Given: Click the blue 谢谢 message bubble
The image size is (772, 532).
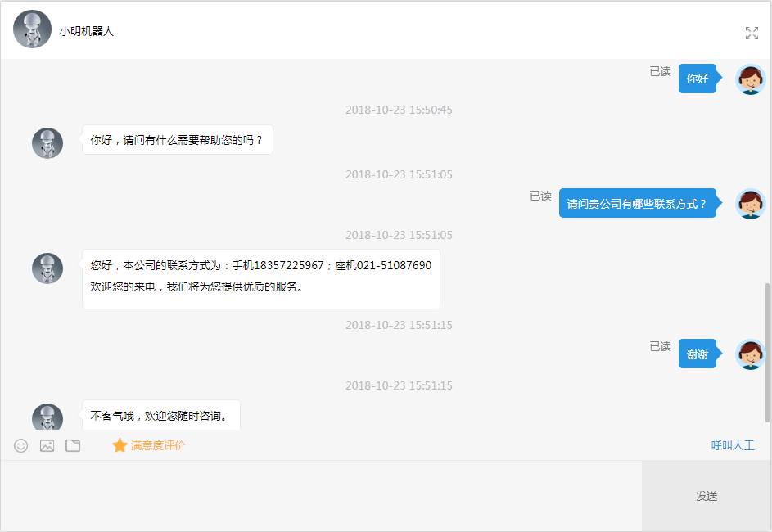Looking at the screenshot, I should (697, 354).
